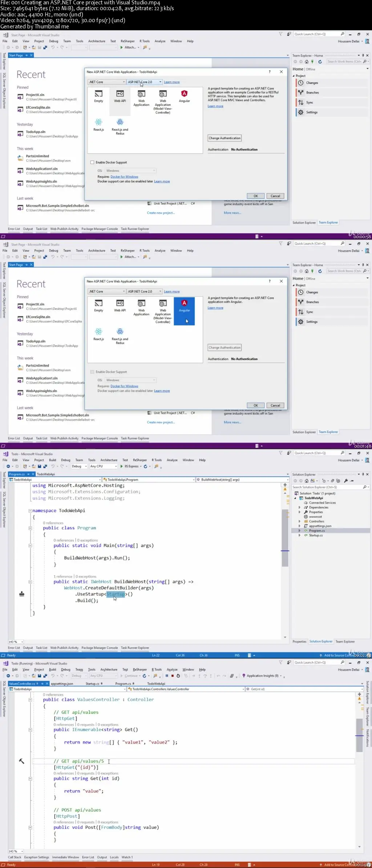The height and width of the screenshot is (868, 372).
Task: Collapse the Program class outlining toggle
Action: click(x=30, y=528)
